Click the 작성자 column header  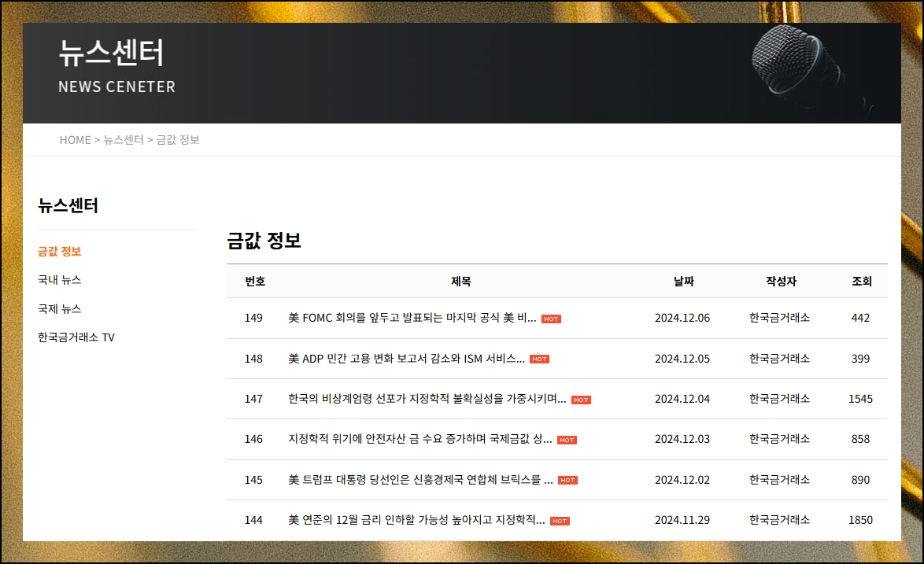tap(781, 282)
